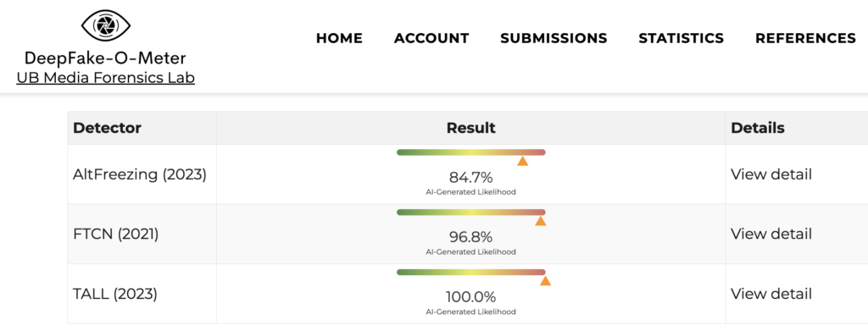Click the DeepFake-O-Meter site title
Viewport: 868px width, 331px height.
105,58
